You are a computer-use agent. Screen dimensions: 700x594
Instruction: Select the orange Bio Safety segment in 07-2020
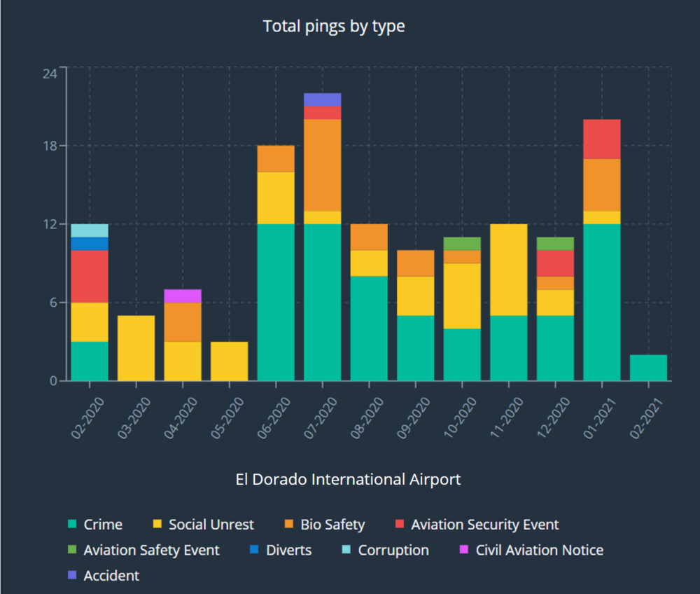coord(323,165)
